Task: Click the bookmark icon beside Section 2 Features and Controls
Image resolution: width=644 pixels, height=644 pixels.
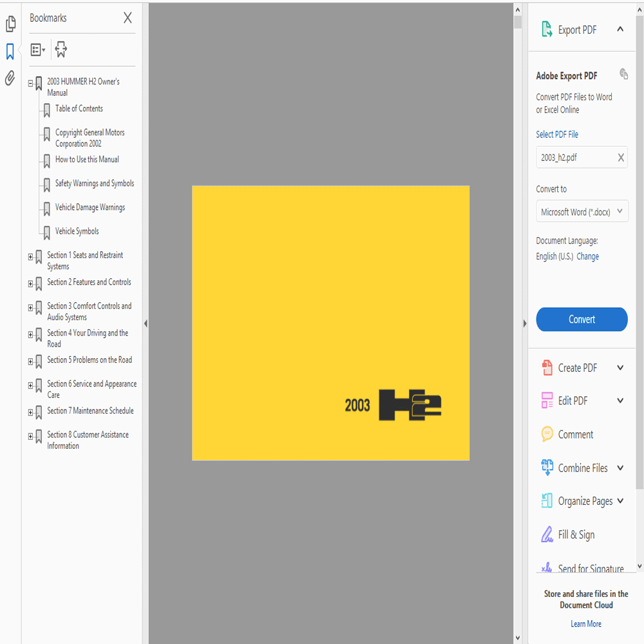Action: tap(39, 284)
